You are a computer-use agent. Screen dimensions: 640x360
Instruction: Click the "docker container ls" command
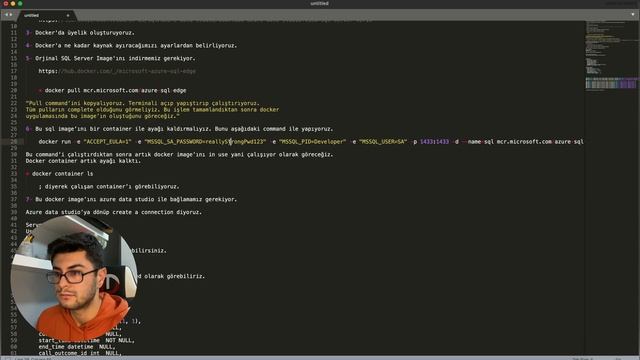[62, 173]
